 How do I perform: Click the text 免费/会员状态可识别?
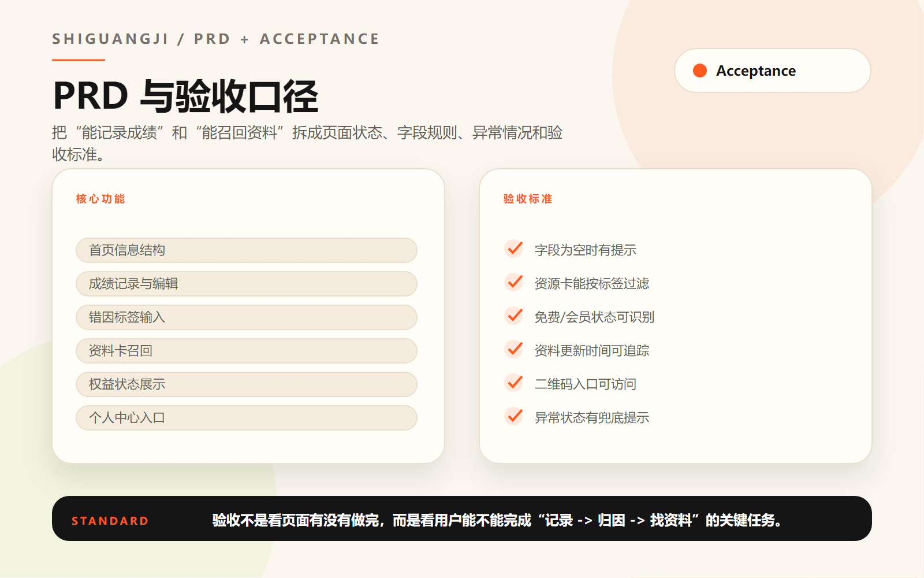(594, 317)
